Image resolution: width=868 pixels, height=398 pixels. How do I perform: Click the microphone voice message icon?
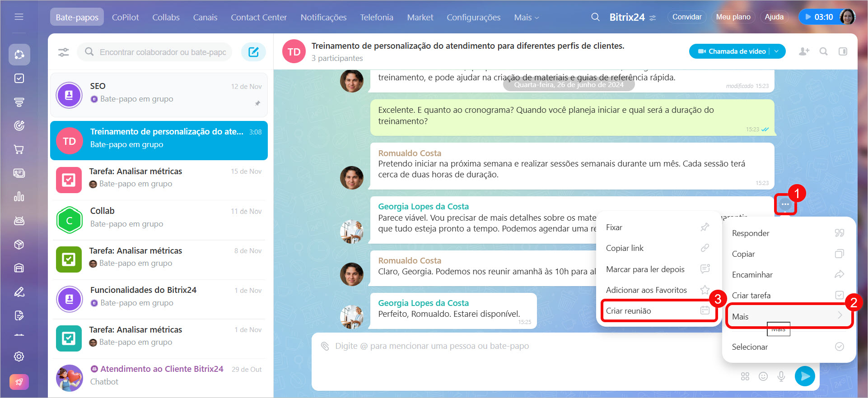point(781,376)
